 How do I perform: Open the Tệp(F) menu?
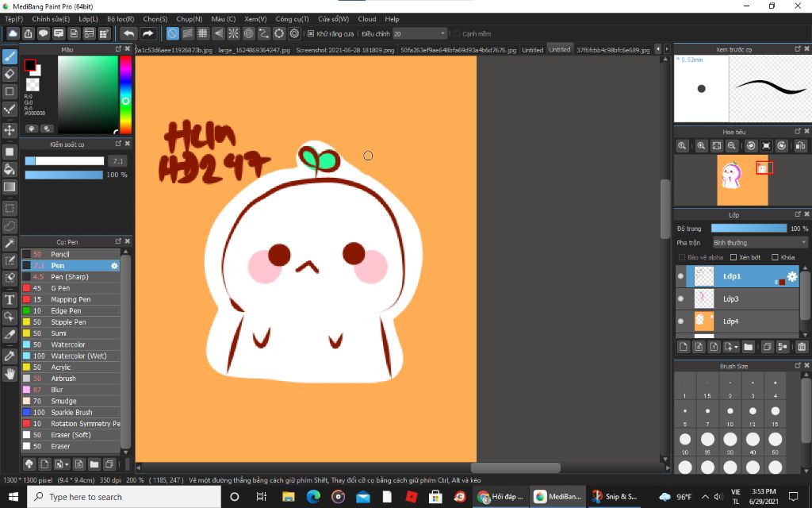(x=13, y=19)
